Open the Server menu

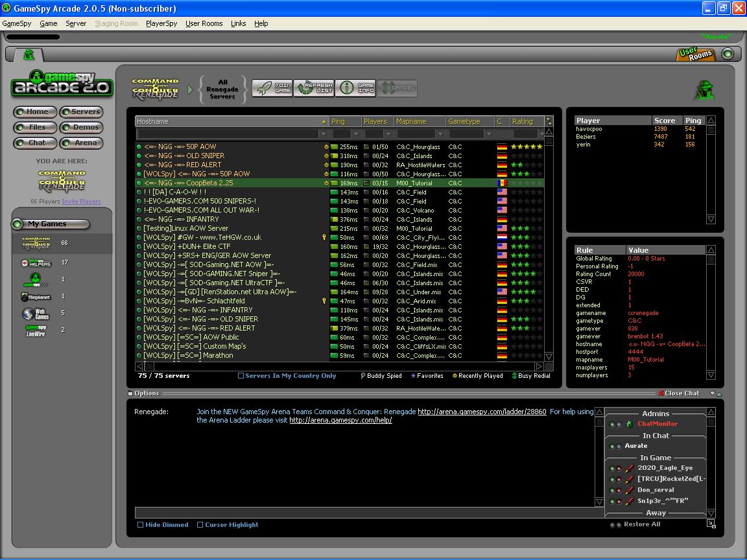(x=76, y=23)
